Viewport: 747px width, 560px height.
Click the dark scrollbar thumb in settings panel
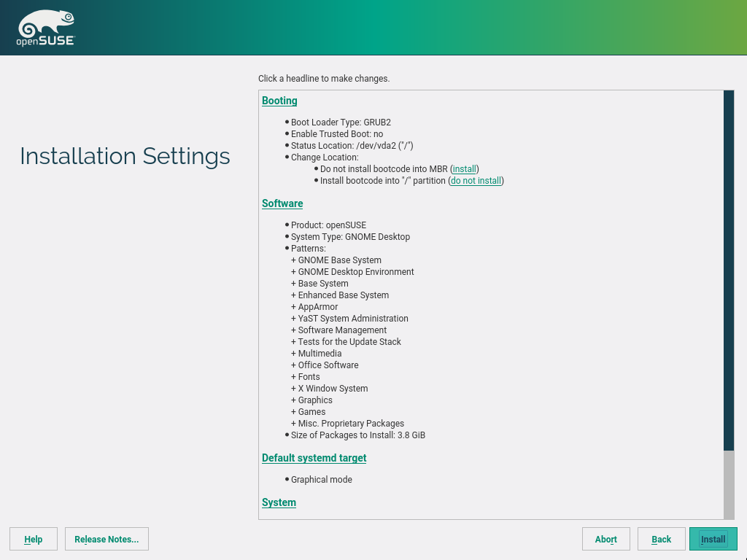[728, 270]
